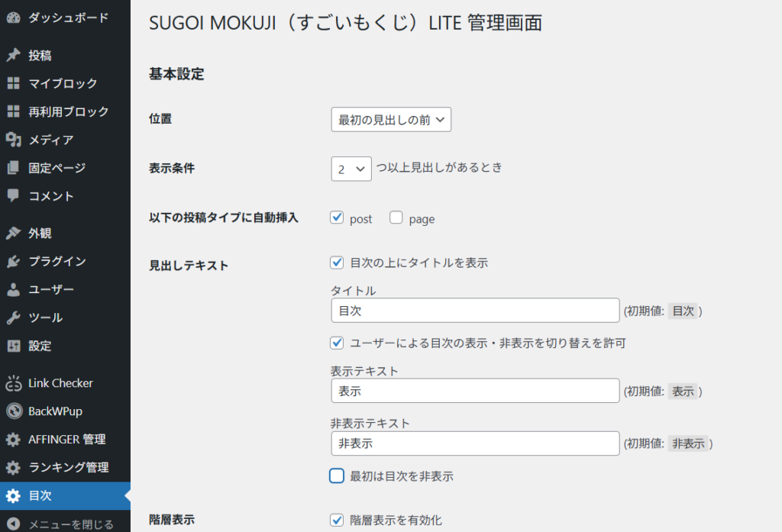Expand the 表示条件 heading count dropdown

(351, 169)
